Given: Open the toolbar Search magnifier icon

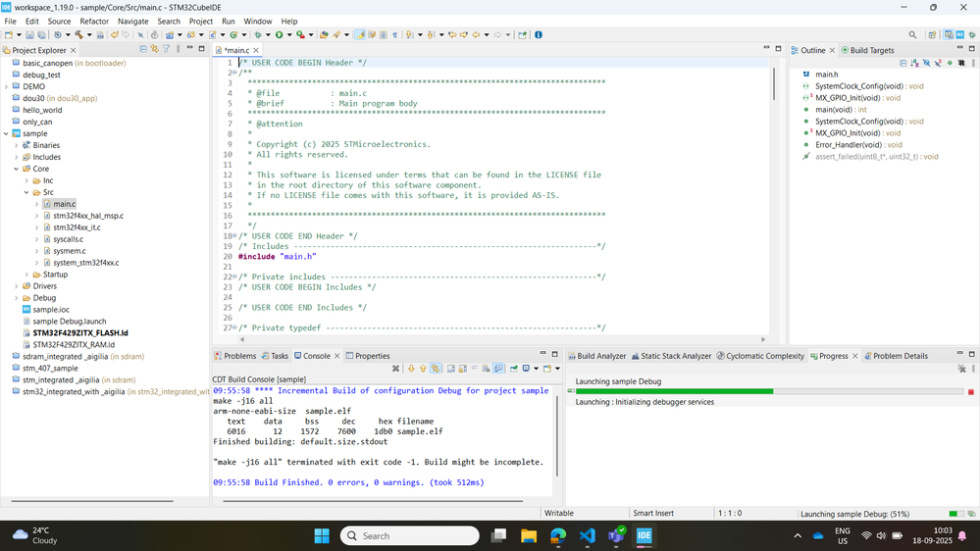Looking at the screenshot, I should 912,35.
